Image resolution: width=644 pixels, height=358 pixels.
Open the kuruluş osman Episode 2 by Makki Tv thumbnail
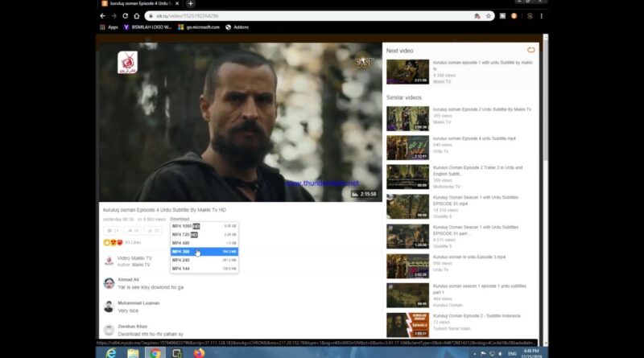point(407,118)
